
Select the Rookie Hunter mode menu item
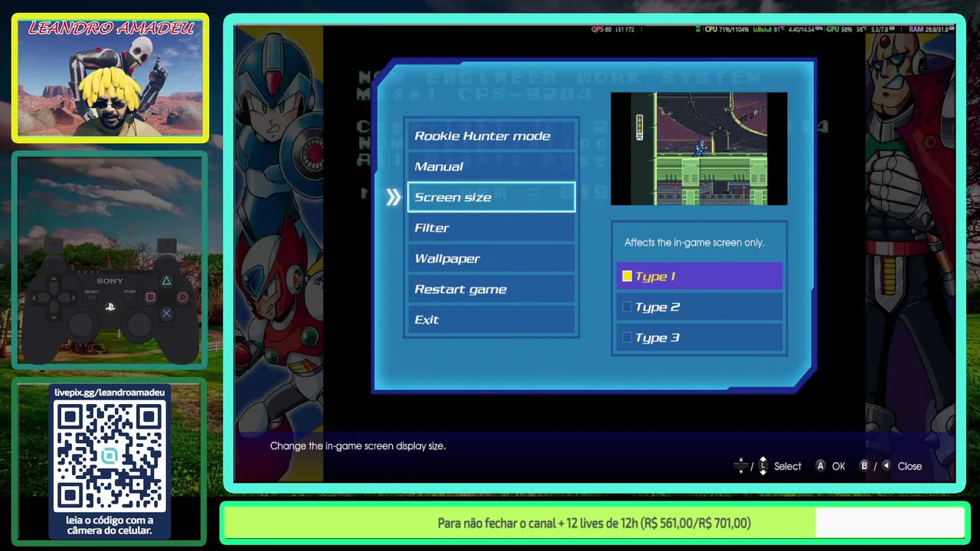491,136
